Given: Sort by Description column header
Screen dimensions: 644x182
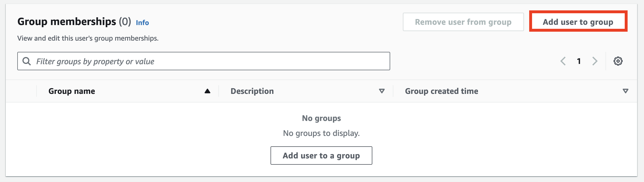Looking at the screenshot, I should 252,91.
